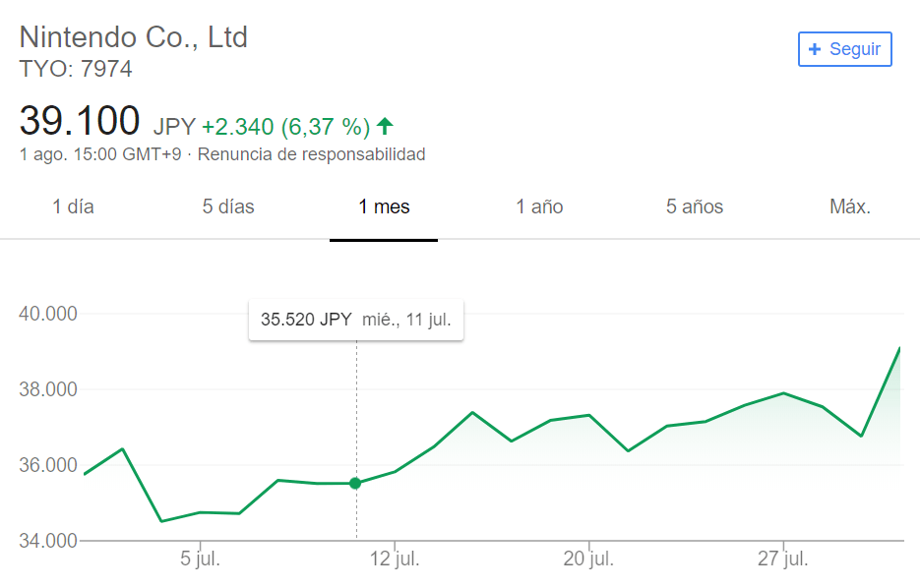Open Renuncia de responsabilidad link
This screenshot has height=588, width=920.
[312, 154]
